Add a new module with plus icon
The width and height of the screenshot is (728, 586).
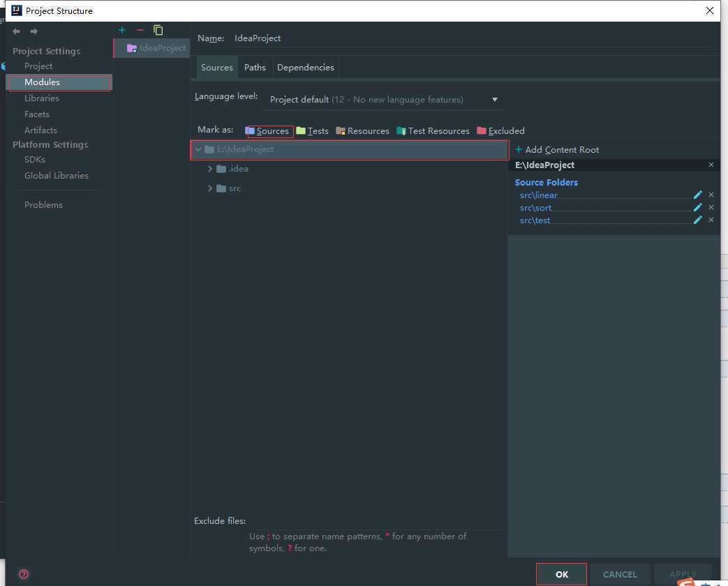(121, 30)
